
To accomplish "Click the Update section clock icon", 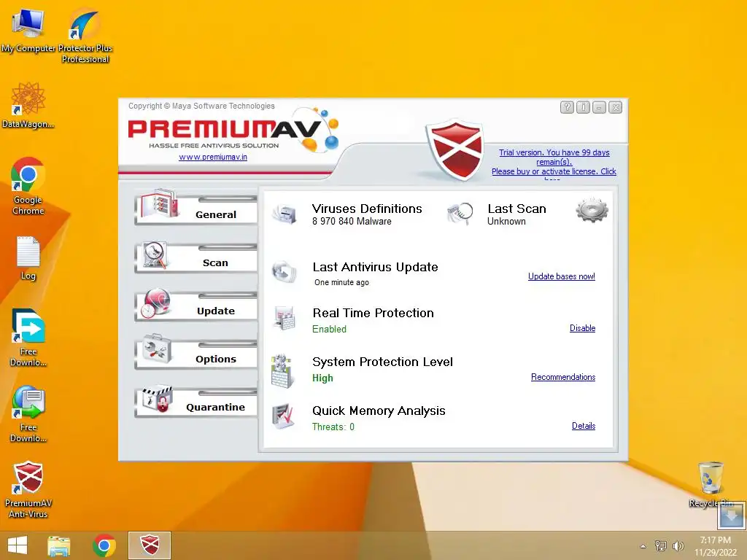I will click(155, 303).
